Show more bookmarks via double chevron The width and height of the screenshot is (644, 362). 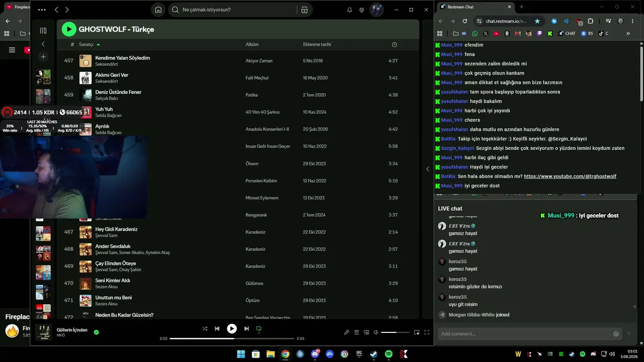pos(628,34)
